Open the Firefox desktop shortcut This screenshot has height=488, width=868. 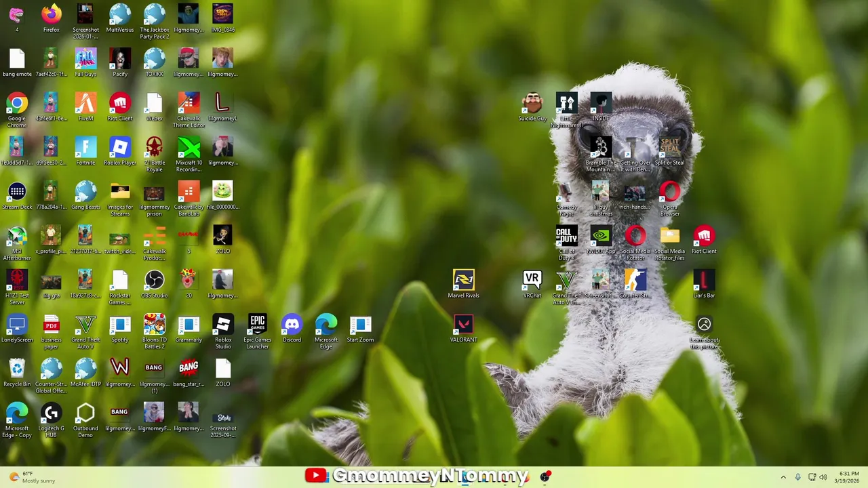[x=51, y=18]
